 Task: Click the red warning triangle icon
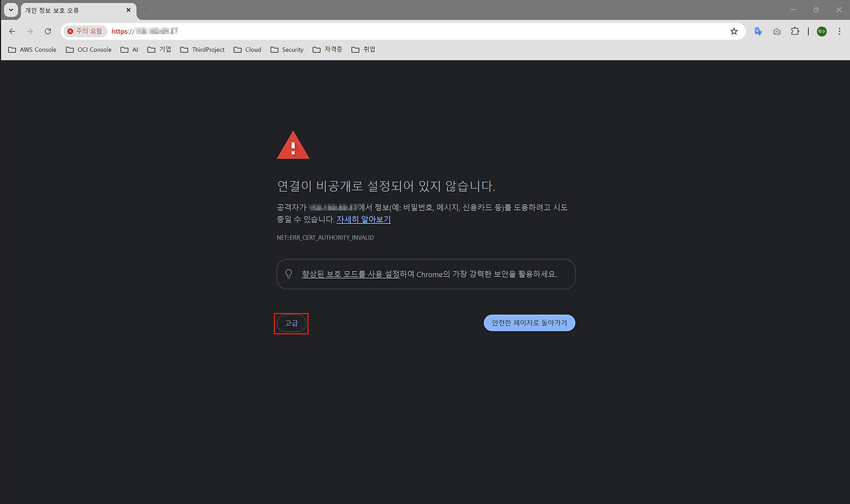[293, 145]
